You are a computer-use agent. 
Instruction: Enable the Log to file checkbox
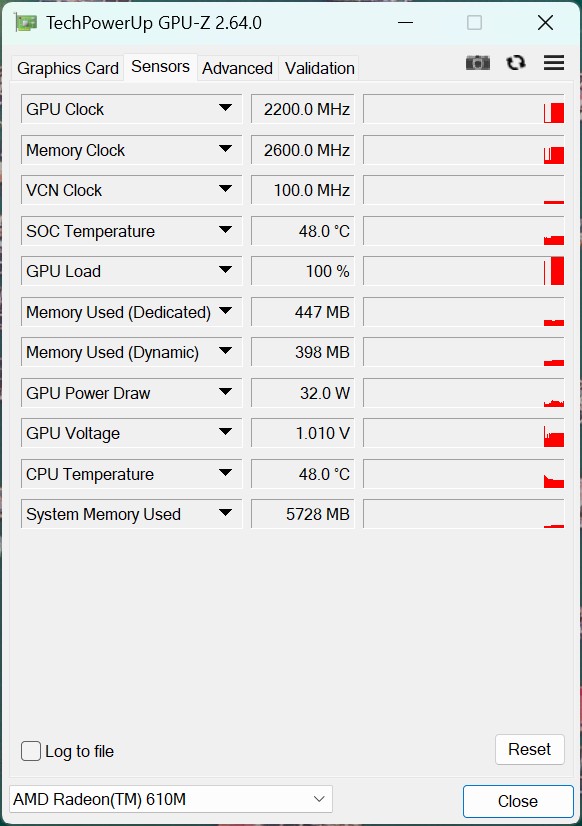coord(31,751)
